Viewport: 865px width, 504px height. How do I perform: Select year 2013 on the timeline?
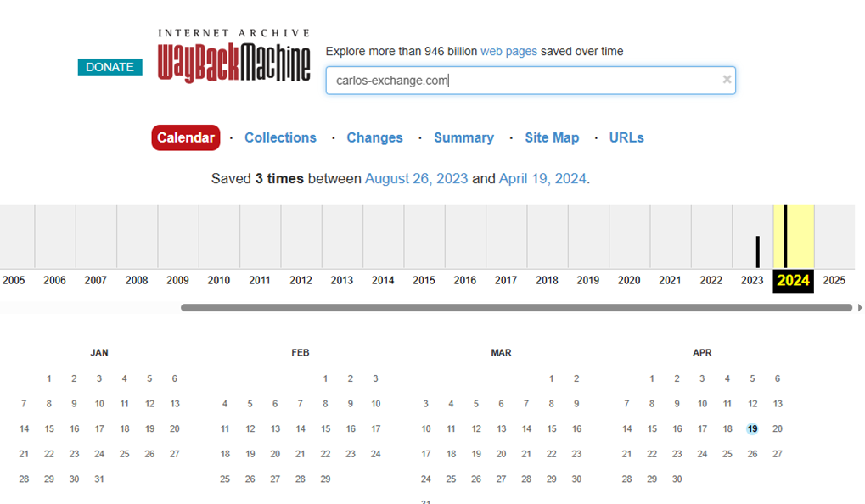(x=342, y=280)
